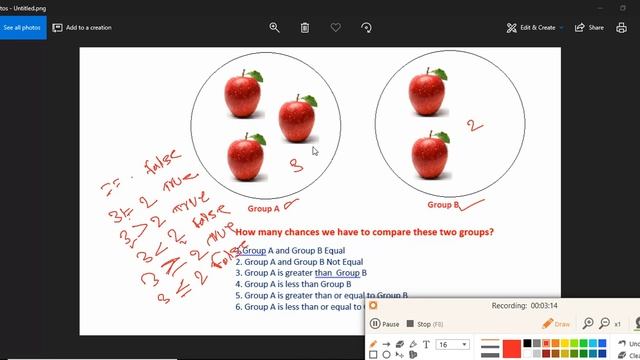Pick the selected red swatch in top row

point(546,343)
